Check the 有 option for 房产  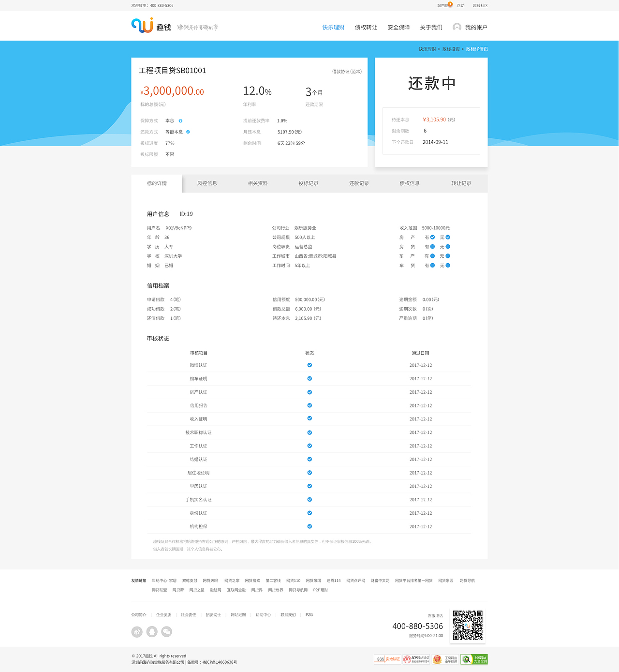coord(432,237)
